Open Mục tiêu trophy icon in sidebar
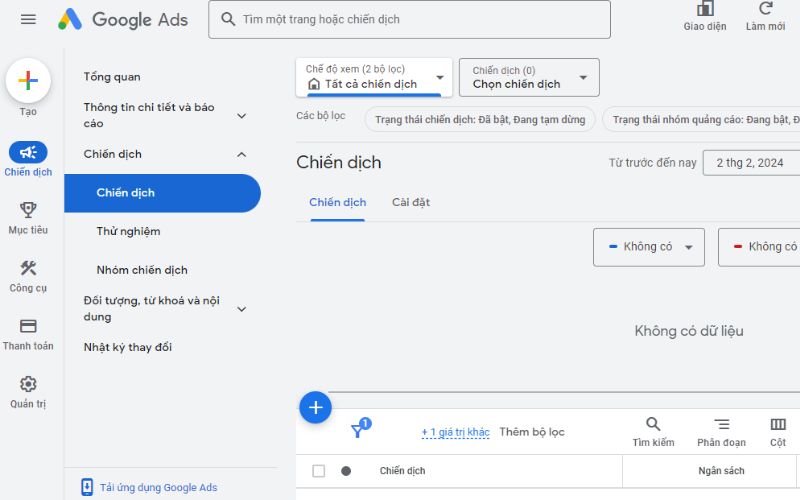This screenshot has height=500, width=800. tap(28, 210)
